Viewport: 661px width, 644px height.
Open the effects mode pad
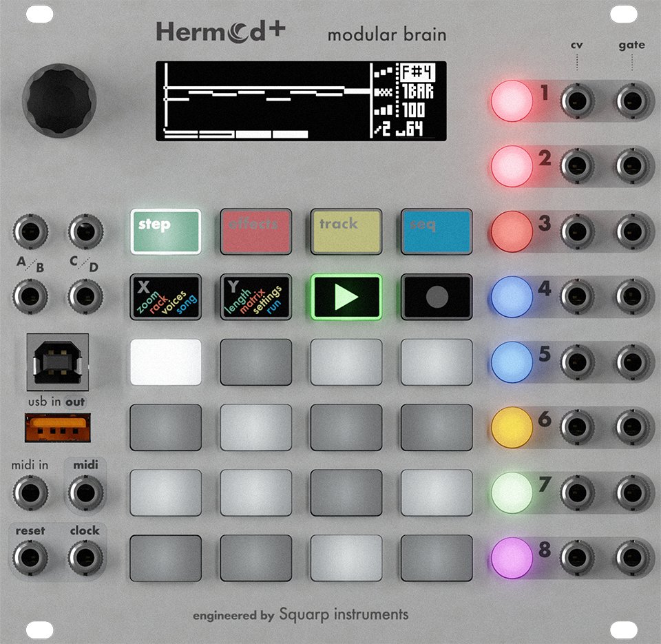coord(255,232)
